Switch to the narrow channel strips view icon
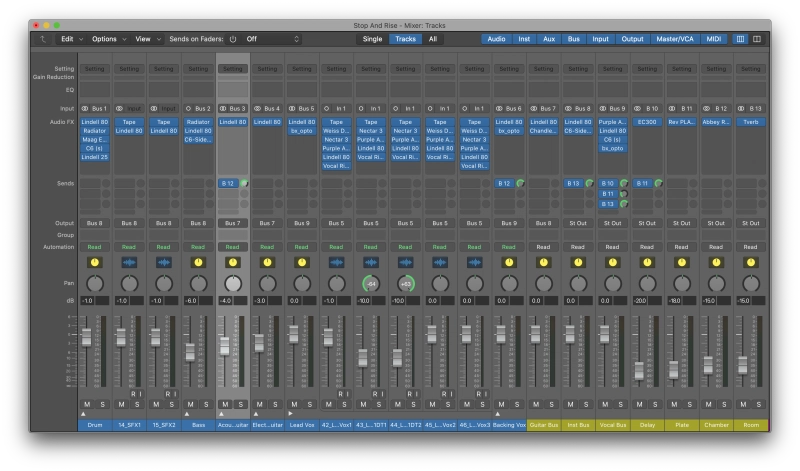The image size is (800, 471). point(740,39)
